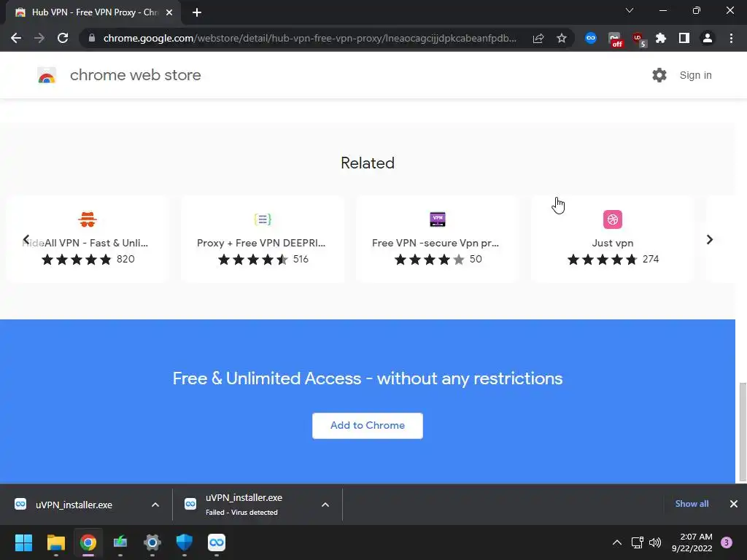Click the pink Just vpn icon
This screenshot has height=560, width=747.
[x=613, y=219]
